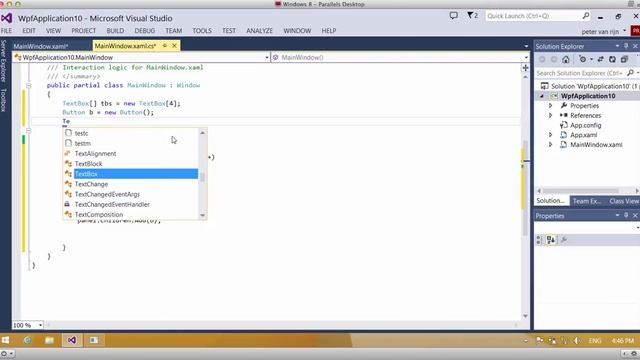Select App.config in Solution Explorer
640x360 pixels.
(585, 125)
